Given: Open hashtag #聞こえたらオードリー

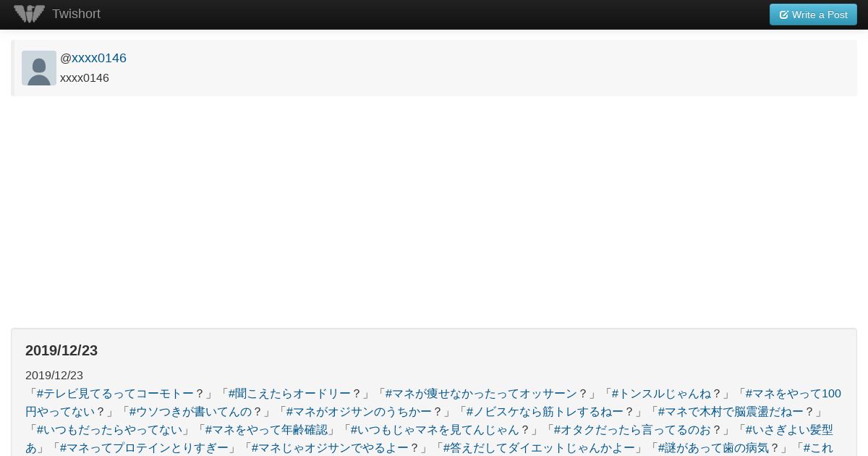Looking at the screenshot, I should tap(289, 394).
